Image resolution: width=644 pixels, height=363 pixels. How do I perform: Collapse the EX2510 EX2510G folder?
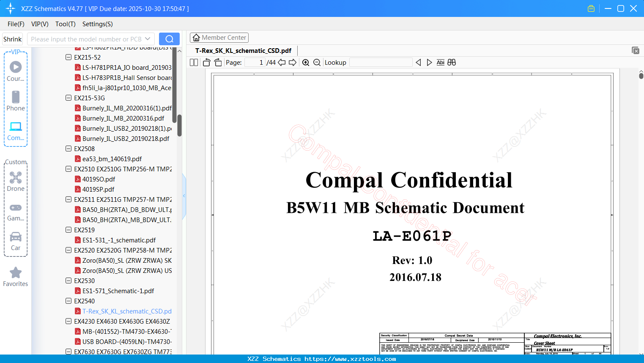(x=69, y=169)
